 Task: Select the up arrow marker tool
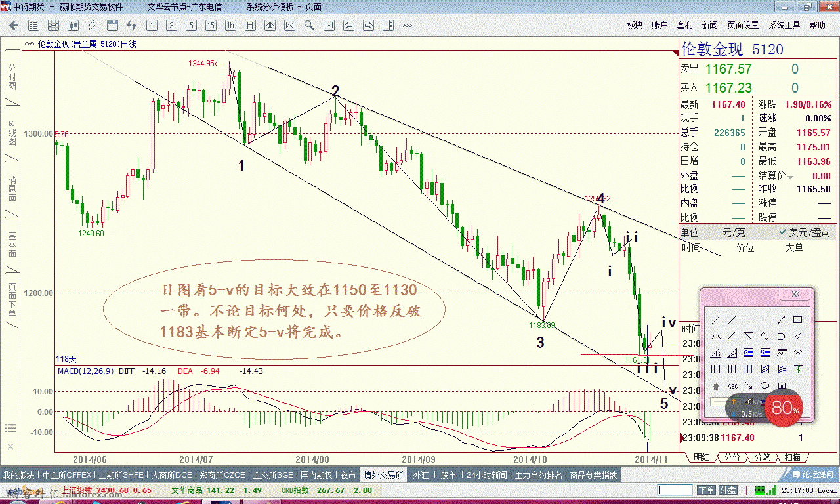716,386
